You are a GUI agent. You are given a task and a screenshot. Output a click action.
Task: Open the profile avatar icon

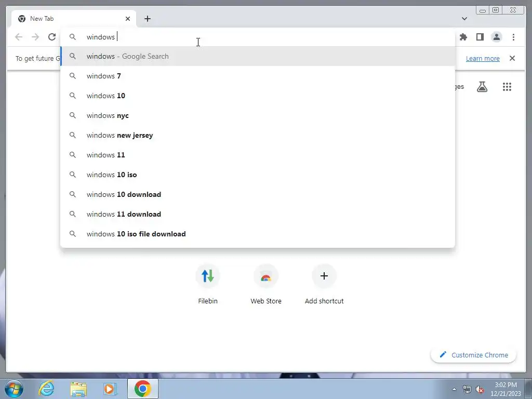[x=496, y=37]
